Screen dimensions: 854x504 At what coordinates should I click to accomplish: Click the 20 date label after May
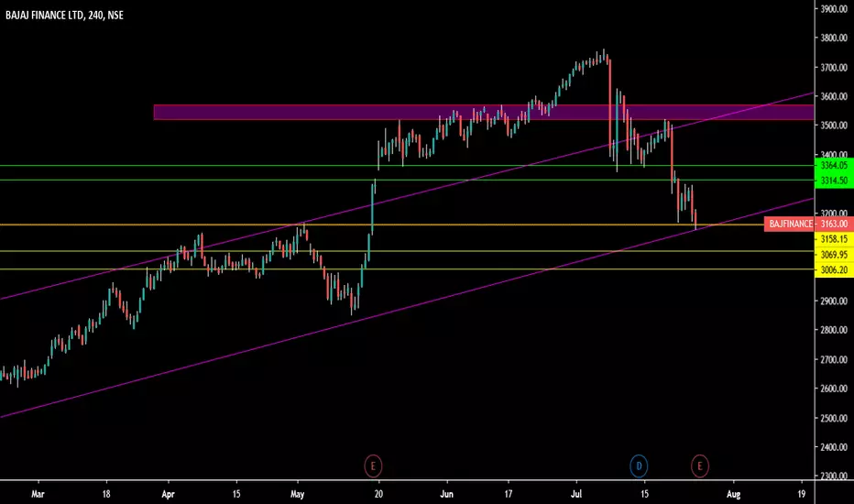coord(378,494)
